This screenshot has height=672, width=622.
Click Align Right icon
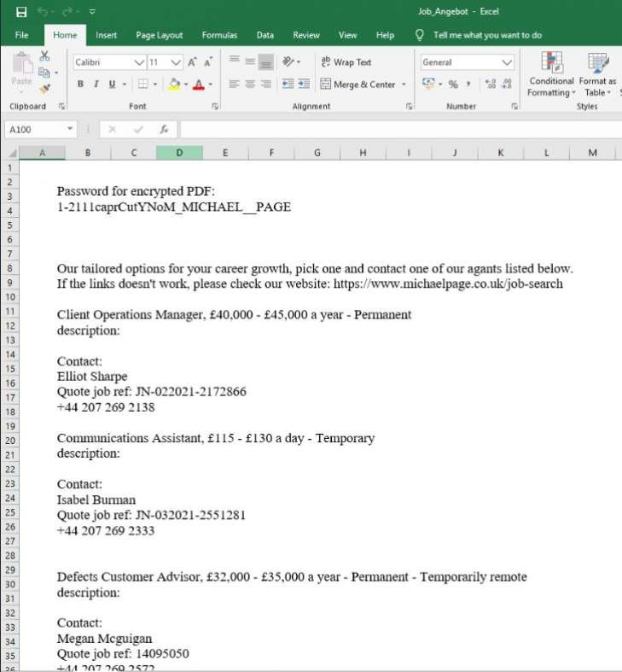pyautogui.click(x=266, y=84)
